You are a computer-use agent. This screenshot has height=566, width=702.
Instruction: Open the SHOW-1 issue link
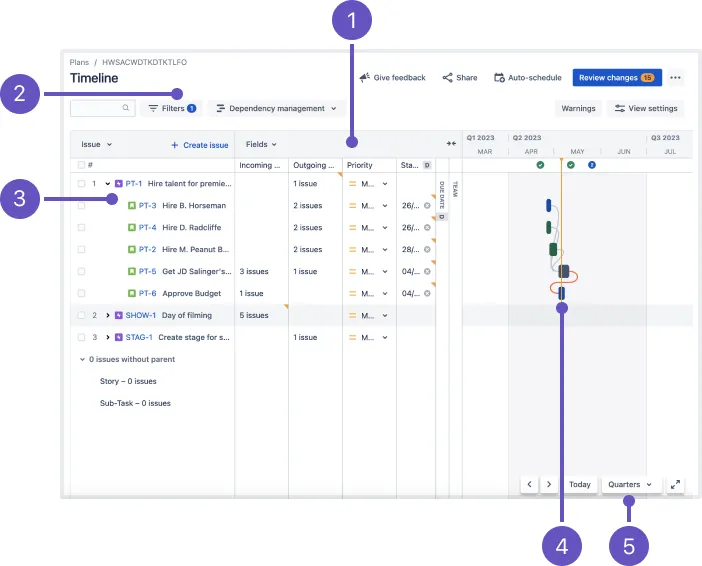[141, 315]
